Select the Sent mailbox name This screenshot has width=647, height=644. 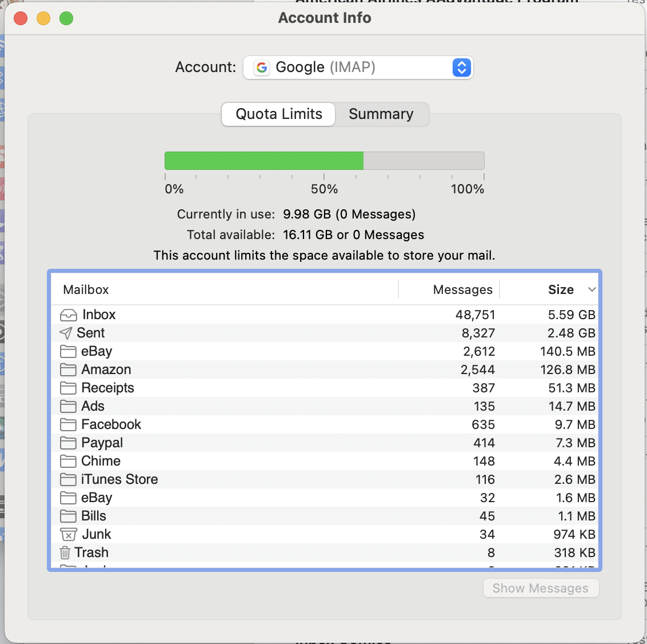tap(90, 333)
